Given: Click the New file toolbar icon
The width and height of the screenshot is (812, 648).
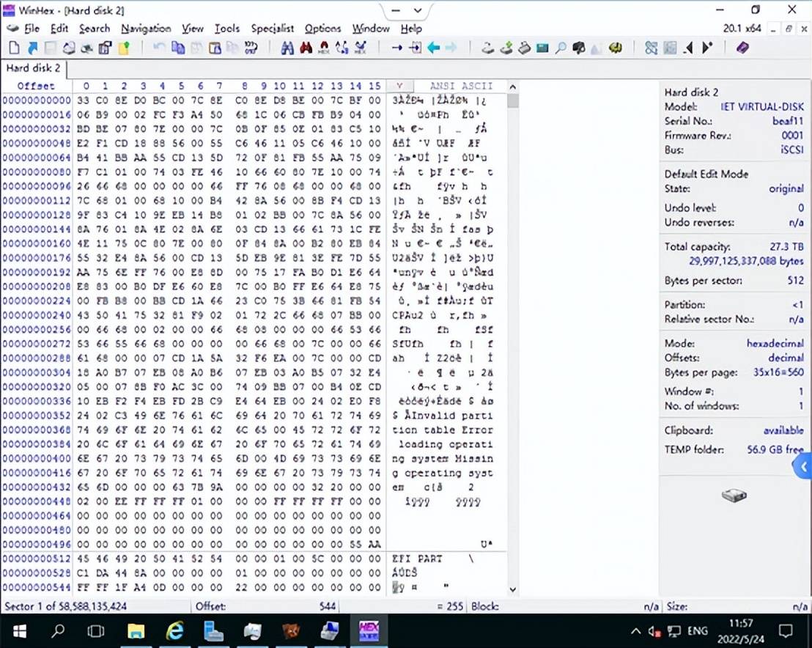Looking at the screenshot, I should [x=14, y=48].
